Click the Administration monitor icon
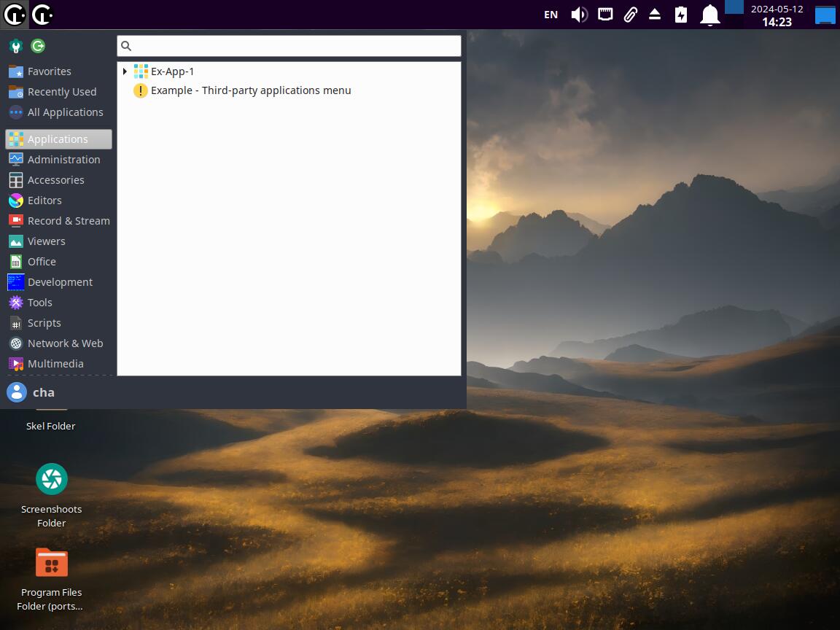Image resolution: width=840 pixels, height=630 pixels. pos(16,160)
